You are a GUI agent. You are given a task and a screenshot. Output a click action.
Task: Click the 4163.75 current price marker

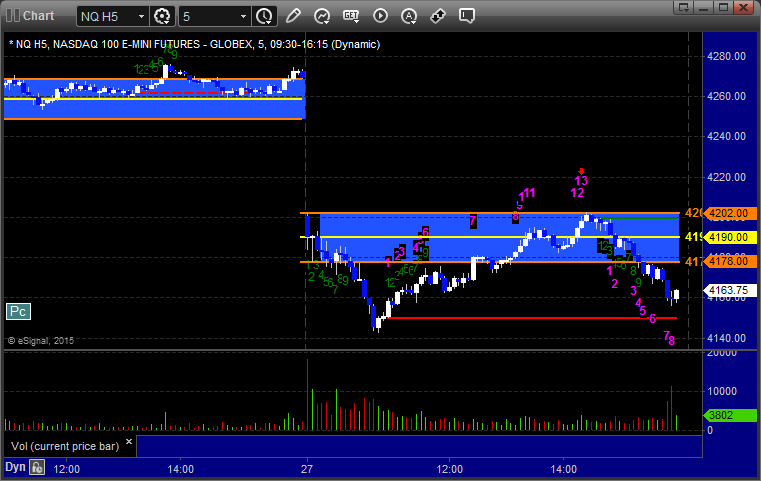point(730,290)
